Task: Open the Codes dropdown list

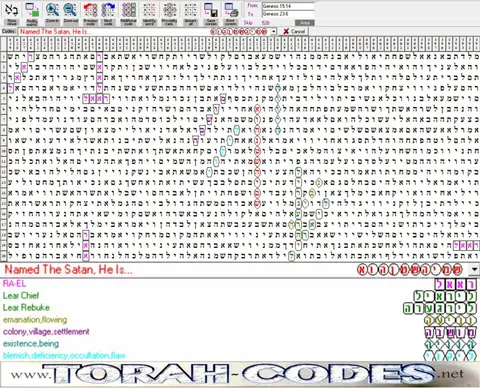Action: (273, 32)
